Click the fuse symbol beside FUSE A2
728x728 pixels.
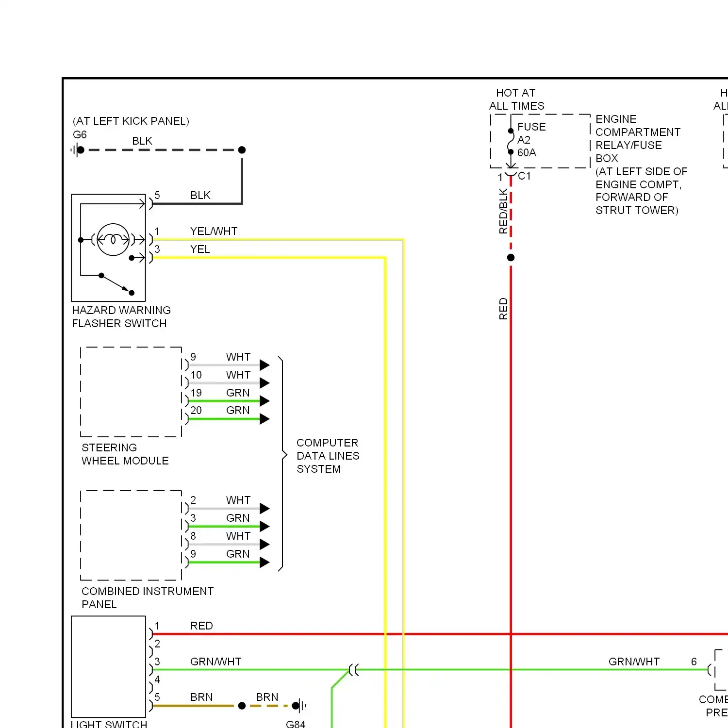pyautogui.click(x=511, y=141)
